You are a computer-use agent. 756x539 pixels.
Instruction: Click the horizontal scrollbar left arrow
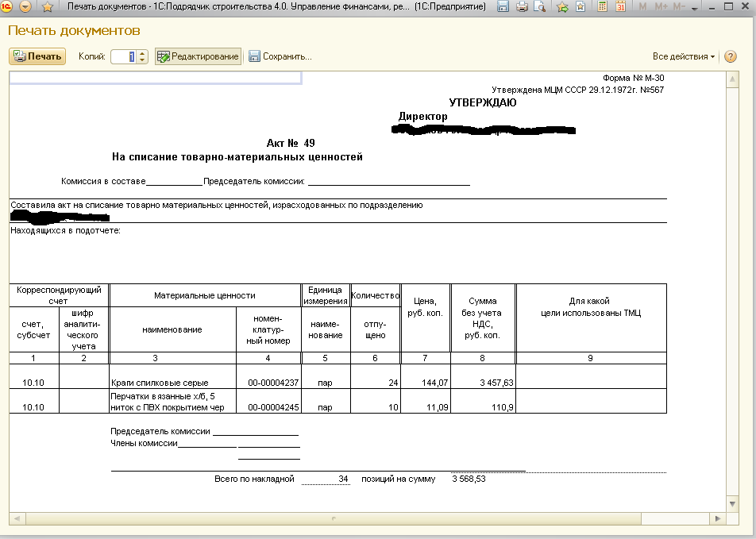[17, 518]
